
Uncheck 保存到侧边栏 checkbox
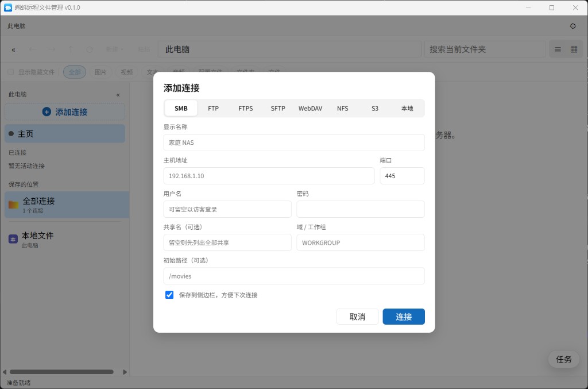[169, 295]
